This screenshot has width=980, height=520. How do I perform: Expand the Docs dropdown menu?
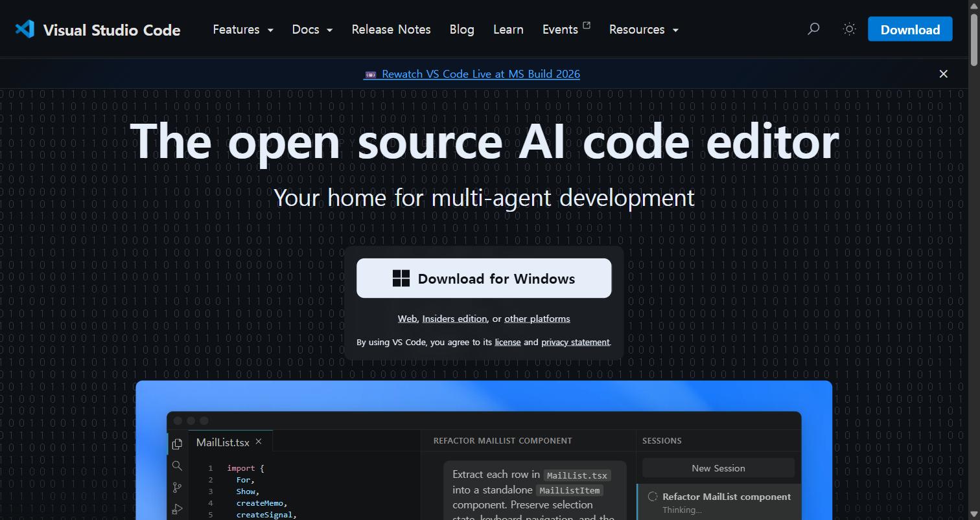312,30
